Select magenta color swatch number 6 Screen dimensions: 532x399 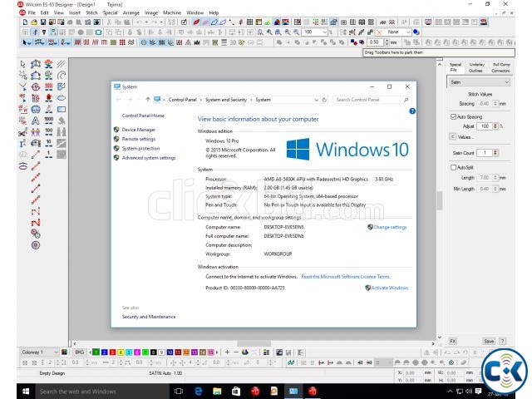coord(137,352)
